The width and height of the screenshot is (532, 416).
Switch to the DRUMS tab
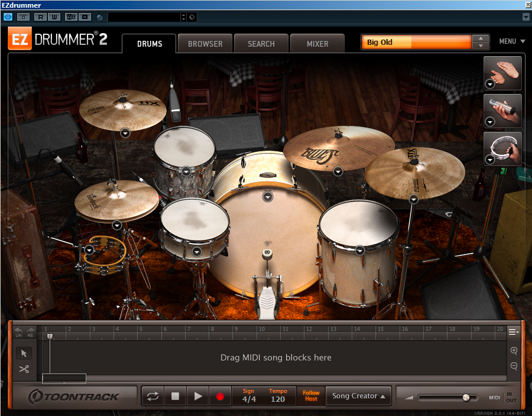[x=150, y=44]
